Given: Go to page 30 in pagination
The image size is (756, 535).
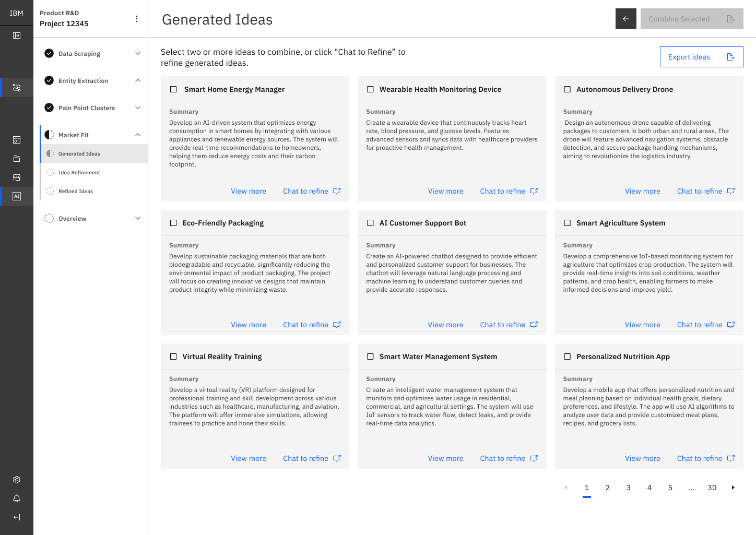Looking at the screenshot, I should coord(712,488).
